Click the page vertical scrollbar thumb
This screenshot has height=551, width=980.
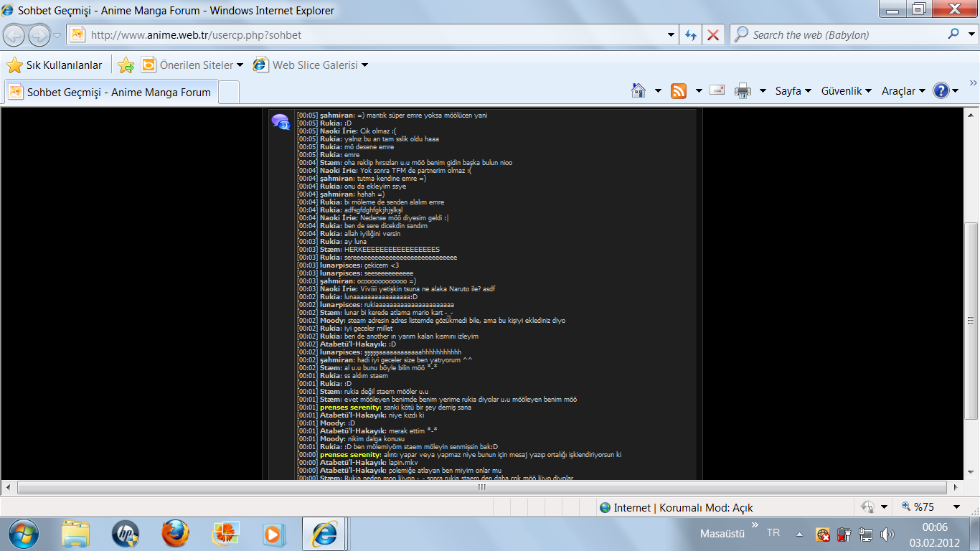click(x=971, y=321)
